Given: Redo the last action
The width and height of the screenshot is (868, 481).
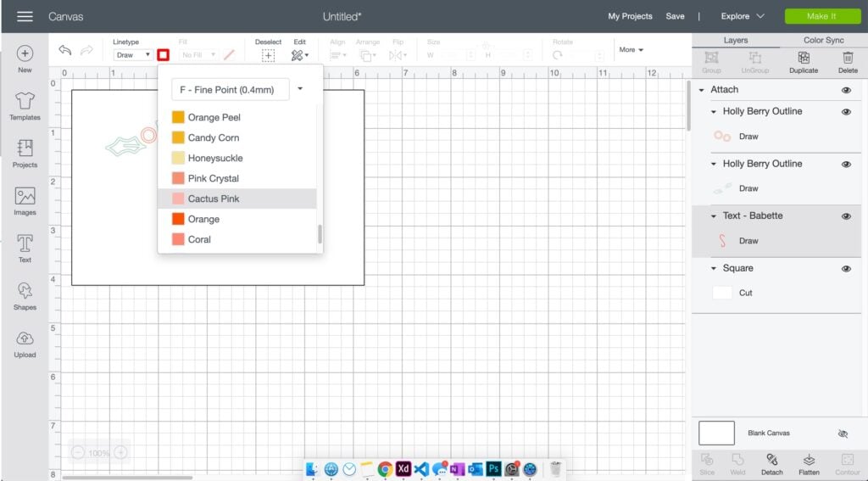Looking at the screenshot, I should 86,50.
